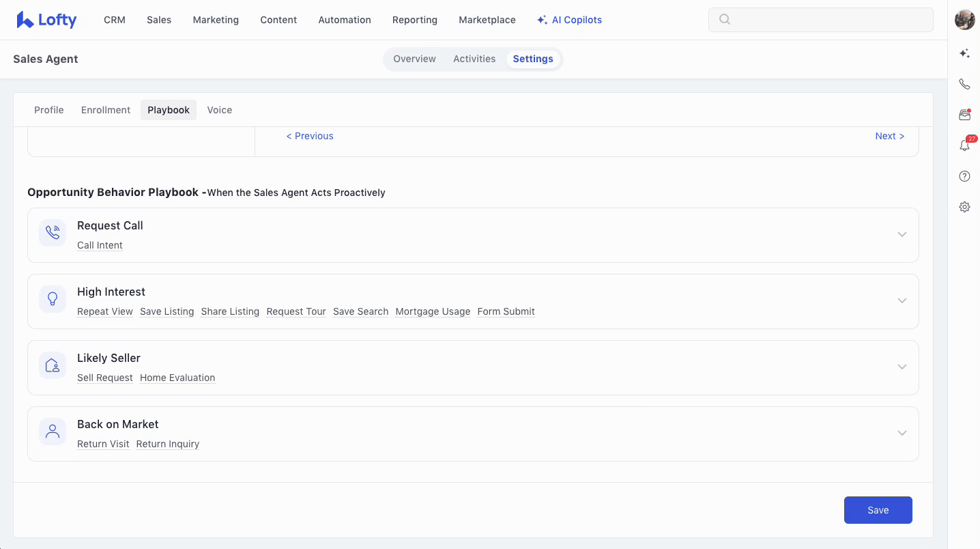The height and width of the screenshot is (549, 980).
Task: Click the Next link
Action: 889,136
